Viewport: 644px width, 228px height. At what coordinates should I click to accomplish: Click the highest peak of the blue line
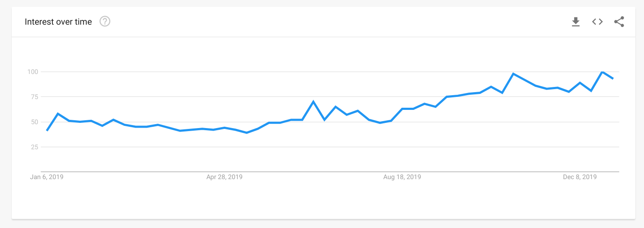point(602,72)
